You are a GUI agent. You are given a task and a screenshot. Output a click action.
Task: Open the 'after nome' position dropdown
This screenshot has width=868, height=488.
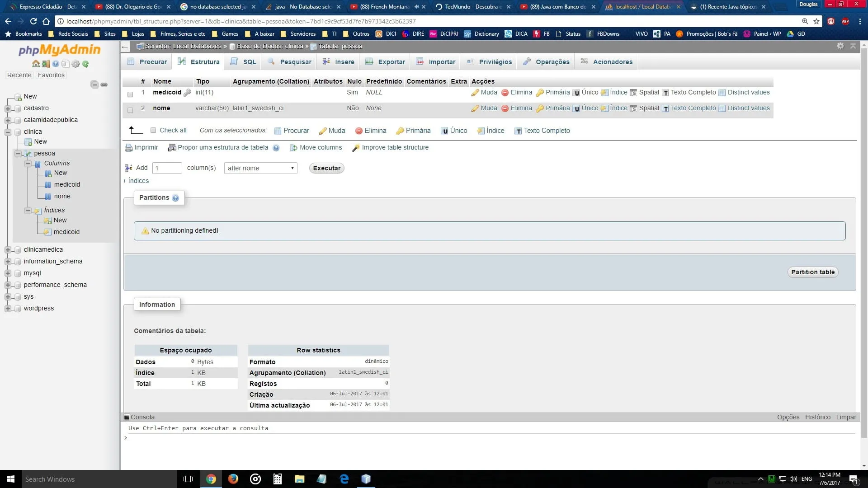tap(260, 168)
